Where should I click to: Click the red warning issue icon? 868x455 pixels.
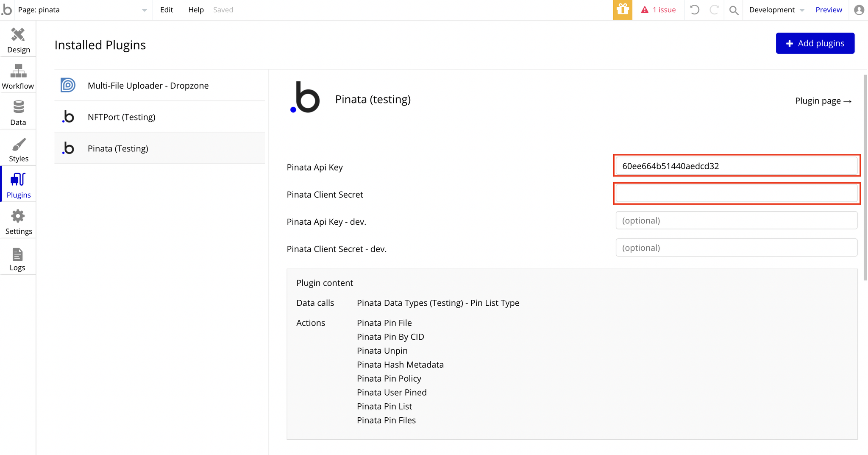pos(645,10)
